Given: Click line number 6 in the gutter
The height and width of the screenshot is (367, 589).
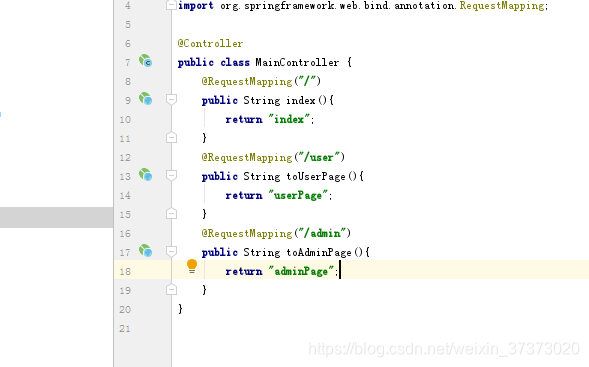Looking at the screenshot, I should (128, 44).
